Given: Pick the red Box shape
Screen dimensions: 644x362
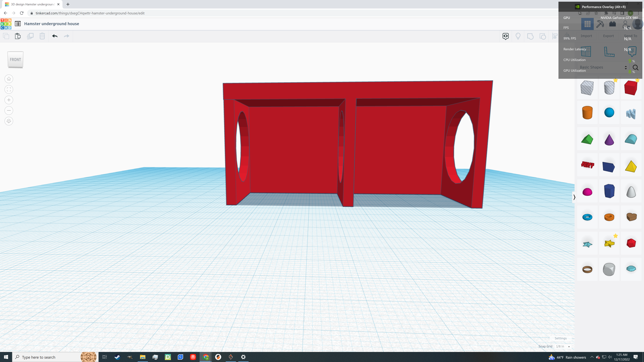Looking at the screenshot, I should coord(631,88).
